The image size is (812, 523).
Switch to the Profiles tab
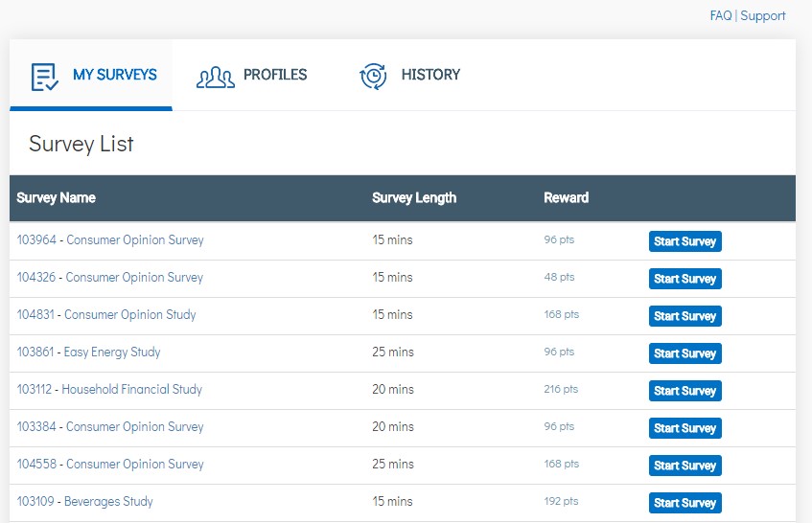(x=274, y=75)
